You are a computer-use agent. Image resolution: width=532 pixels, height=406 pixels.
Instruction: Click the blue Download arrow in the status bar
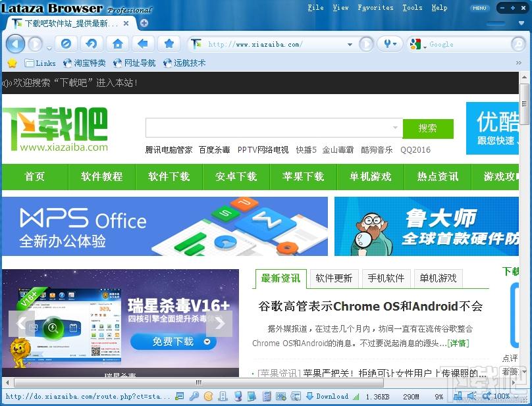coord(309,396)
